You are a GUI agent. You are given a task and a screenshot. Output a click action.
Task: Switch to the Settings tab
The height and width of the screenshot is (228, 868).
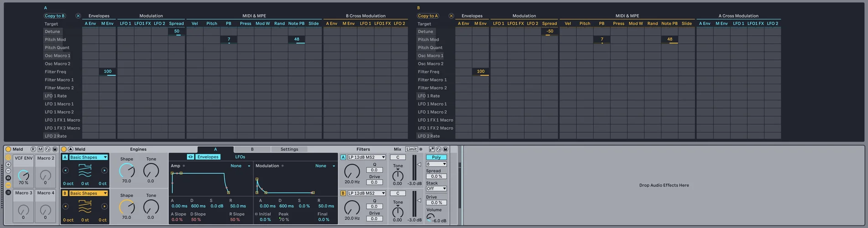289,149
